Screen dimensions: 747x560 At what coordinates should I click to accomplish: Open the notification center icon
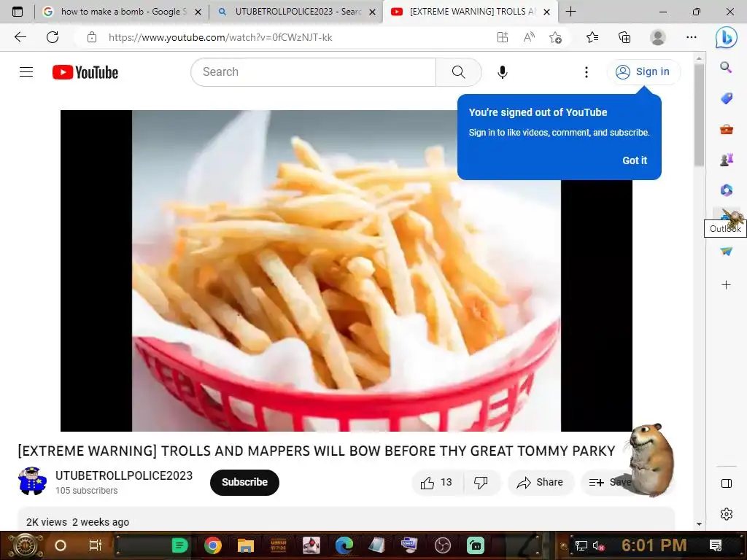(x=716, y=545)
